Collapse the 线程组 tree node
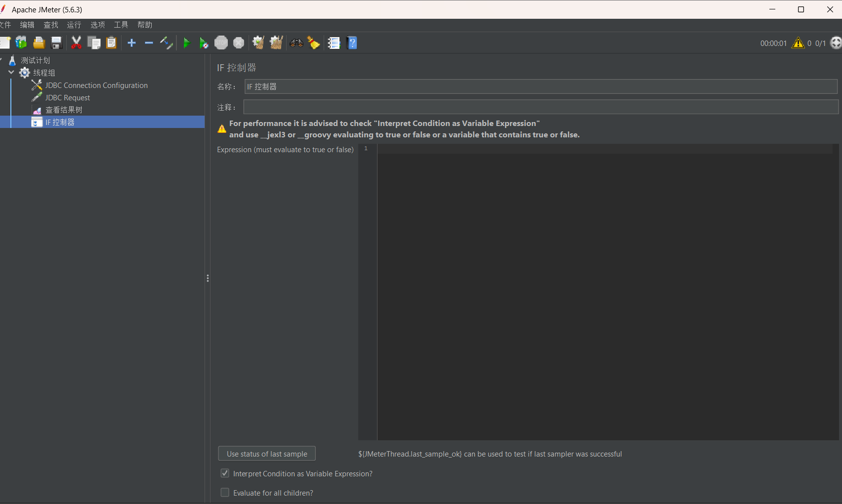This screenshot has width=842, height=504. point(11,73)
